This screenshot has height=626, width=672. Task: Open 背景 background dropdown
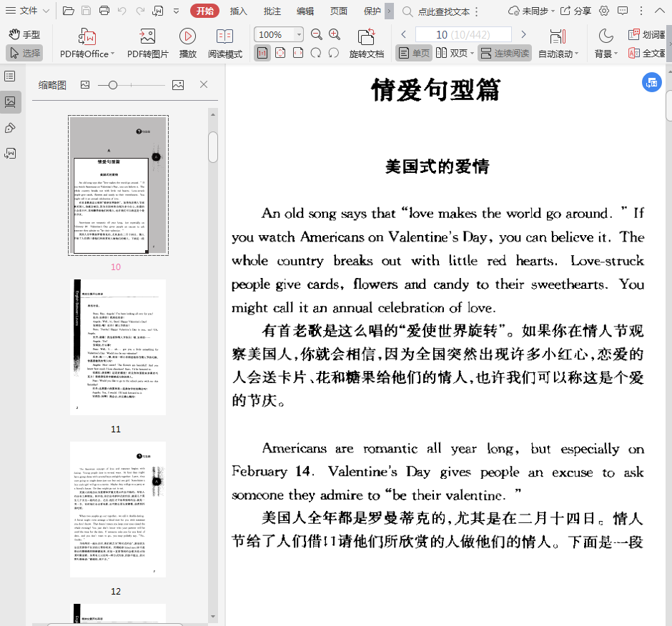pos(606,43)
